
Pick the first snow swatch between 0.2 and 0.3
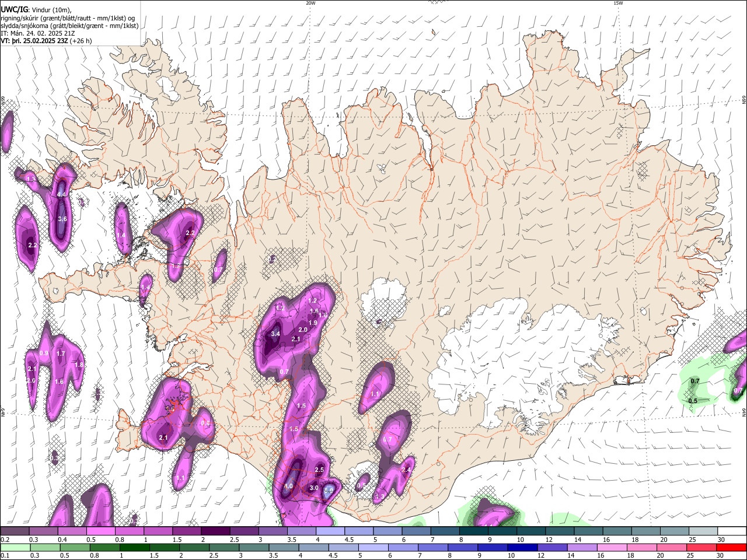point(15,531)
